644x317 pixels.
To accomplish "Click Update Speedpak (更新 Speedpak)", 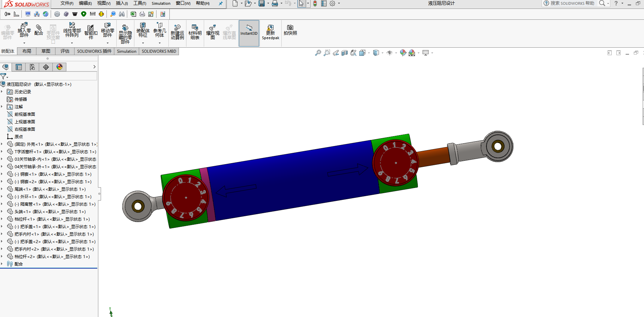I will click(x=270, y=32).
